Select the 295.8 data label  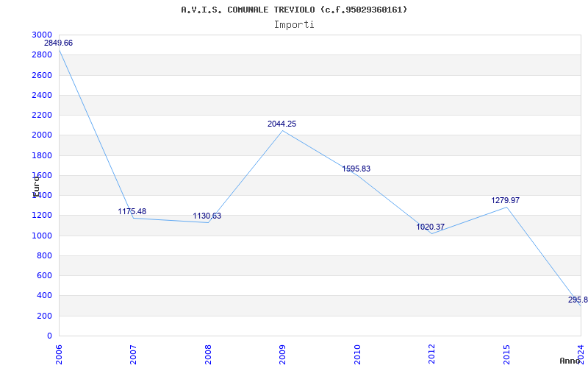(x=578, y=300)
